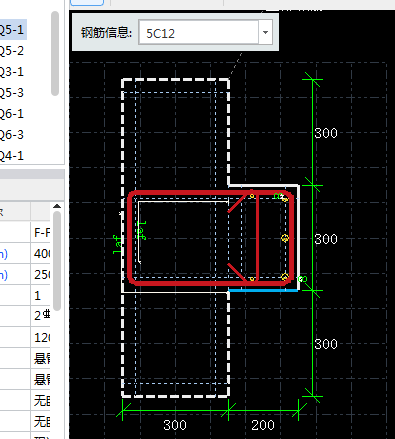The image size is (395, 439).
Task: Select the Q4-1 item in the list
Action: (13, 156)
